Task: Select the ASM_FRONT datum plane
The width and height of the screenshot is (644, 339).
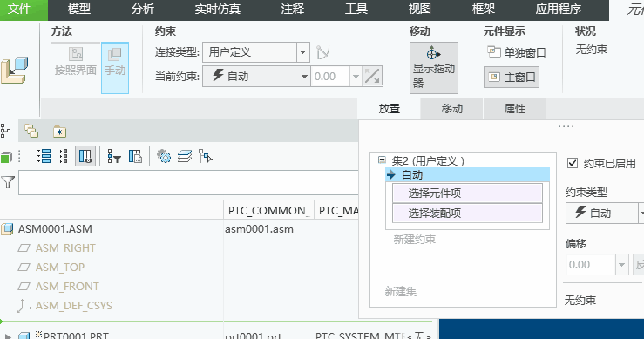Action: click(67, 287)
